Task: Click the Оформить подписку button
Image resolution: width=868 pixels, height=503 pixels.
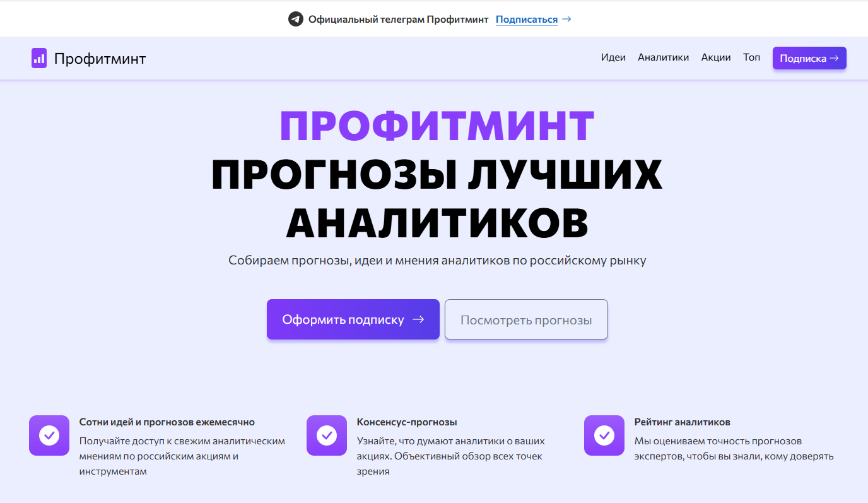Action: (353, 319)
